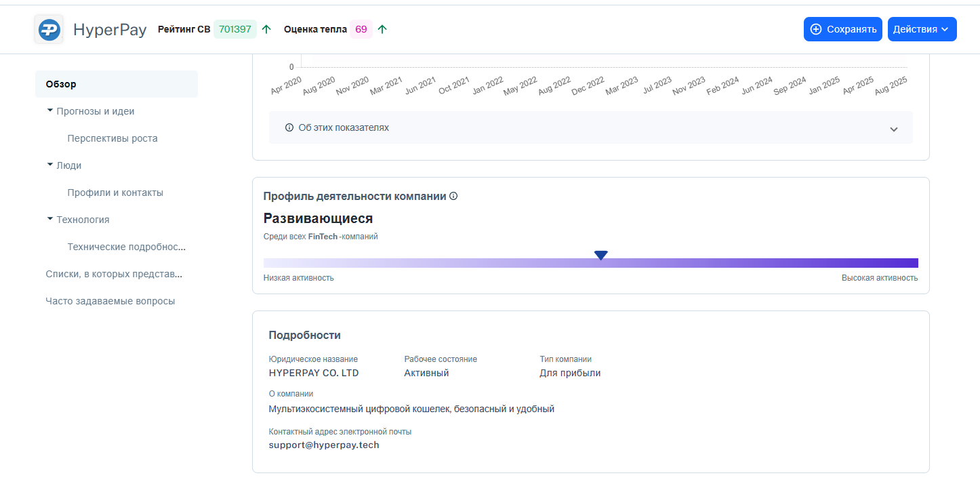Click the green arrow beside Оценка тепла
The image size is (980, 484).
[x=382, y=29]
